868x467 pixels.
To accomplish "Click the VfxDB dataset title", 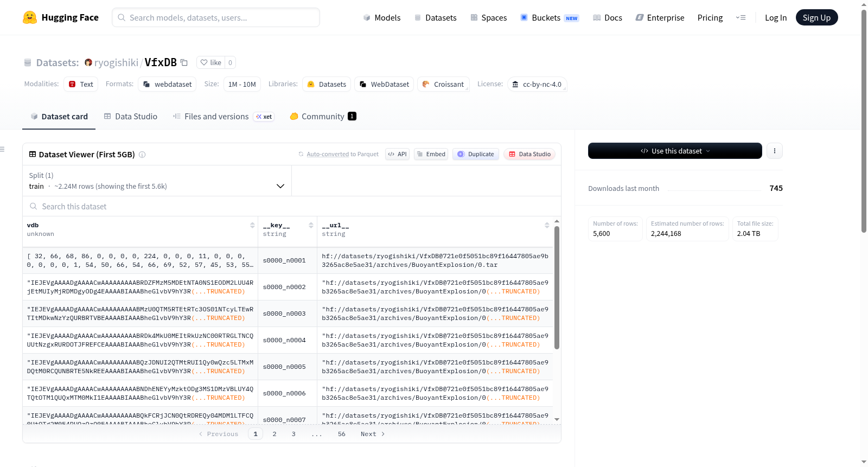I will pos(161,62).
